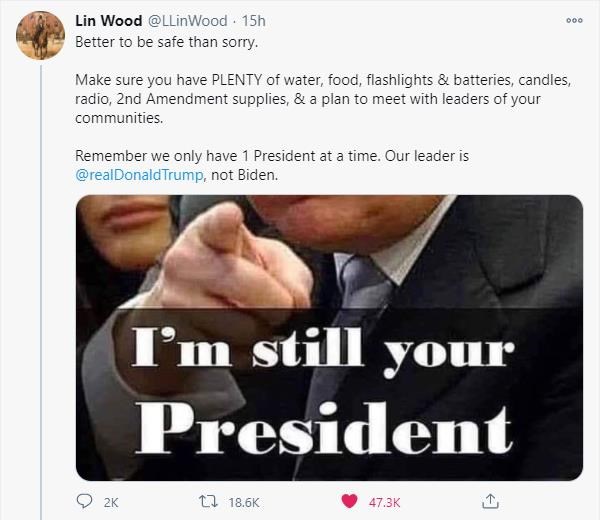Click the @LLinWood handle

pyautogui.click(x=187, y=21)
